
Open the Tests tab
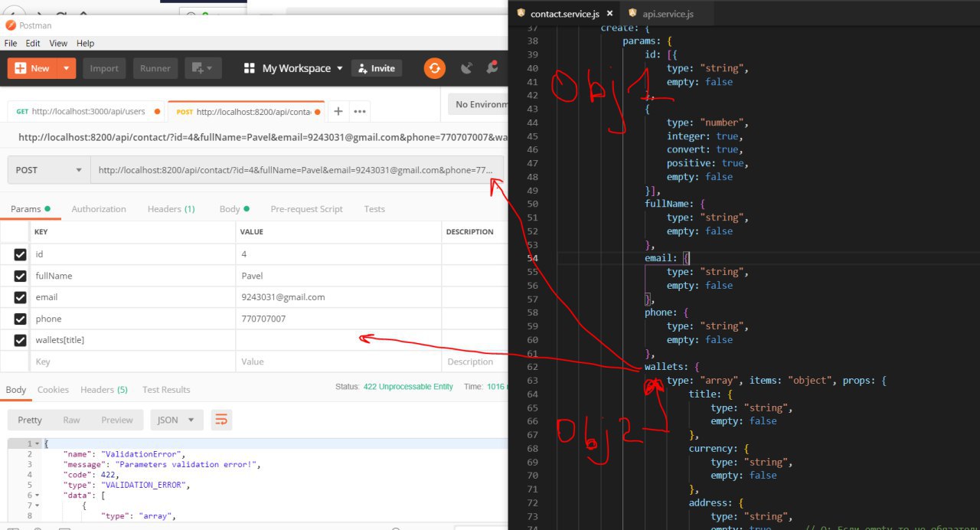(x=374, y=209)
